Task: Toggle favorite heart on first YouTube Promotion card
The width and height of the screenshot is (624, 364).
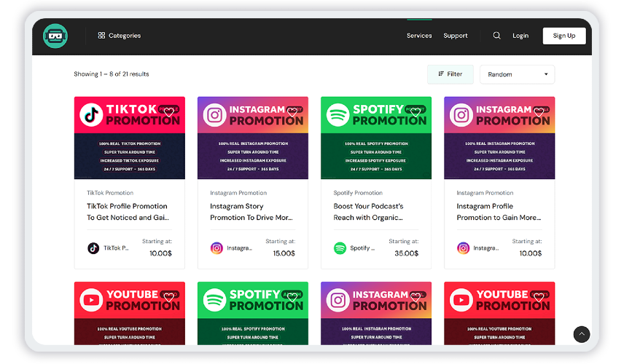Action: tap(168, 297)
